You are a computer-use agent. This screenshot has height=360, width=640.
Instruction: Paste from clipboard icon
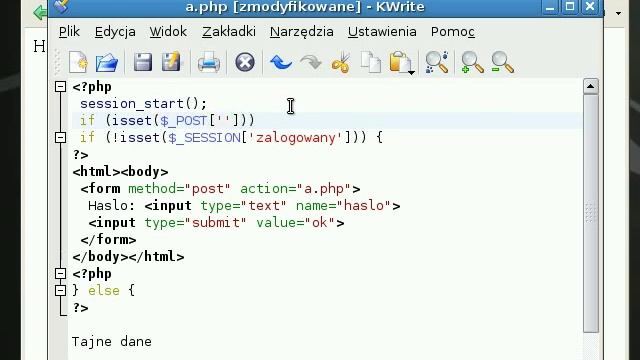[x=399, y=62]
